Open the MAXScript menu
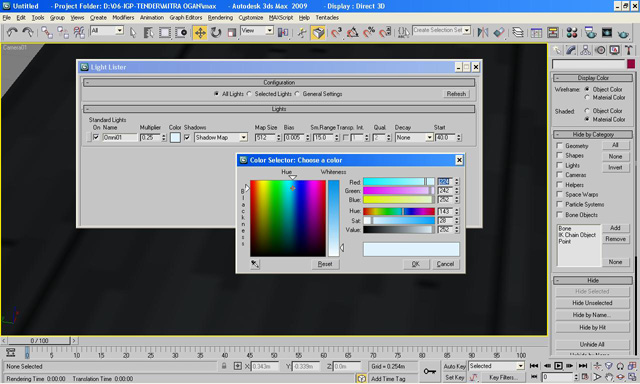 click(281, 18)
